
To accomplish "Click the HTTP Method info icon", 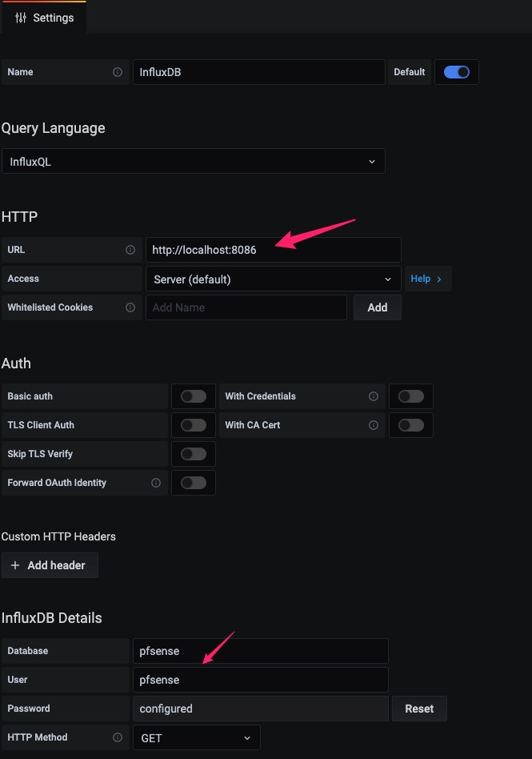I will click(118, 737).
